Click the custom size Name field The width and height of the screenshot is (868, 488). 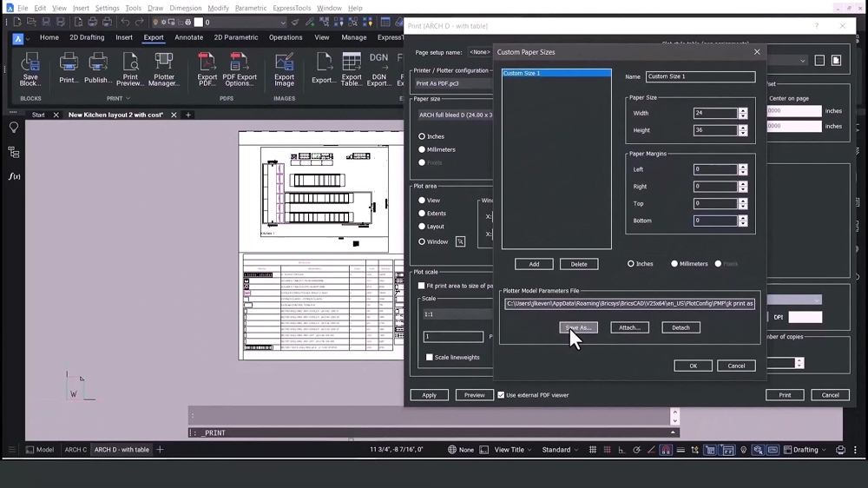tap(700, 76)
